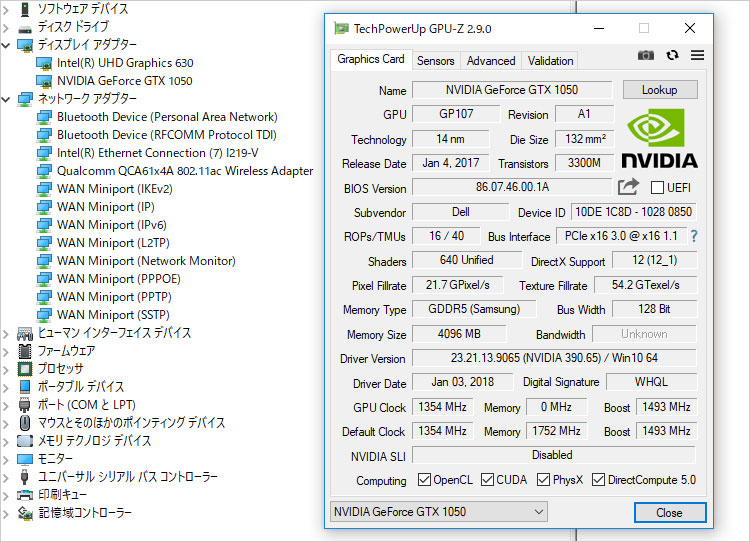The height and width of the screenshot is (542, 750).
Task: Collapse the ディスプレイ アダプター tree node
Action: click(6, 46)
